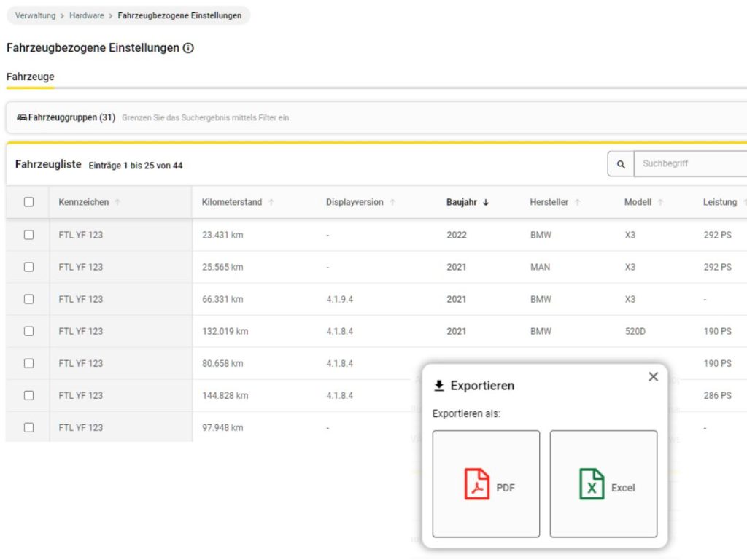Click the info icon beside Fahrzeugbezogene Einstellungen
Image resolution: width=747 pixels, height=560 pixels.
188,48
